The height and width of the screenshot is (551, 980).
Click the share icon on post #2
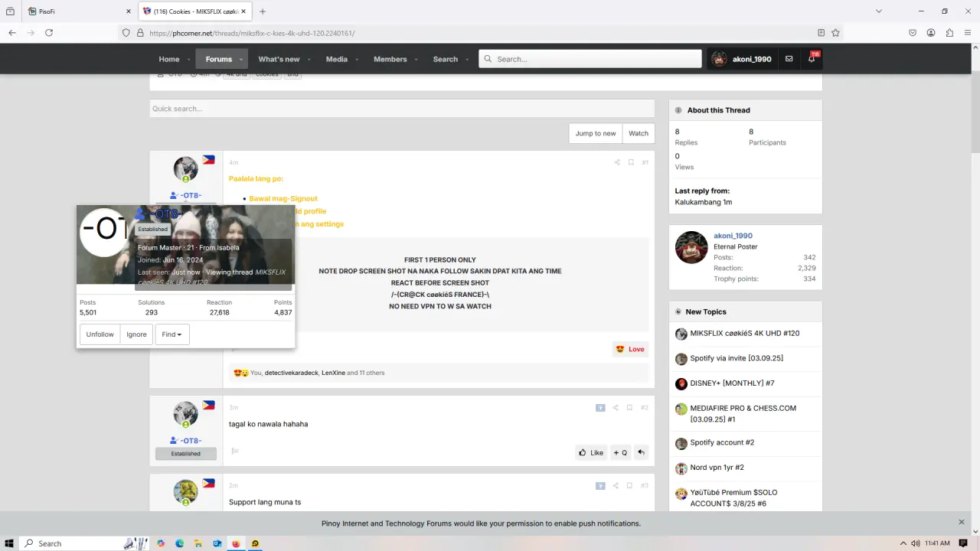tap(616, 408)
